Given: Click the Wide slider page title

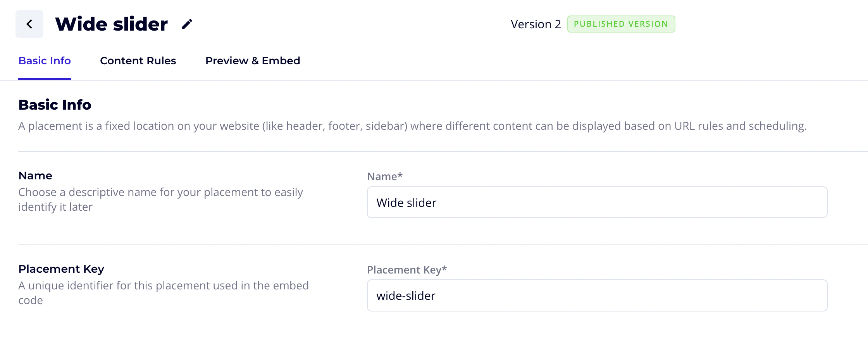Looking at the screenshot, I should click(x=112, y=24).
